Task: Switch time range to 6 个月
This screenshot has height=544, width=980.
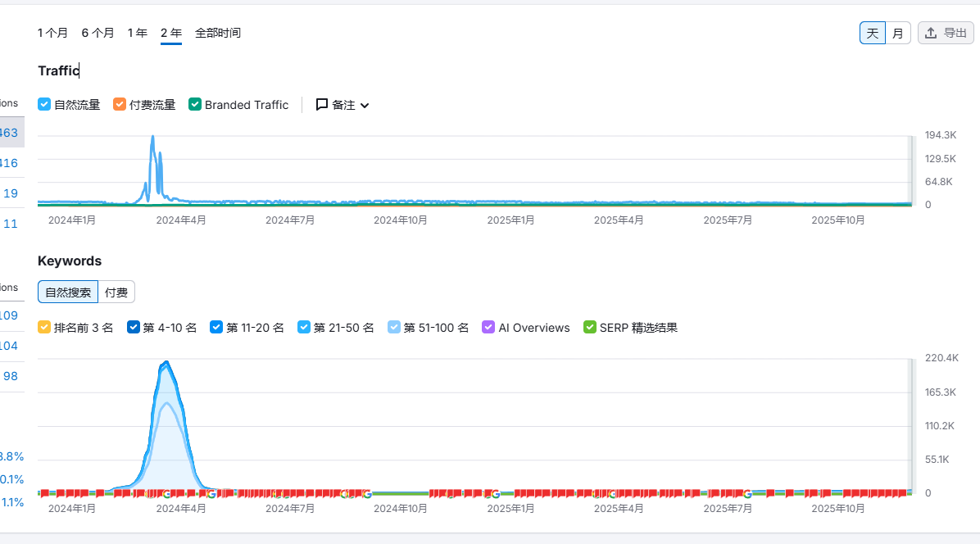Action: tap(98, 33)
